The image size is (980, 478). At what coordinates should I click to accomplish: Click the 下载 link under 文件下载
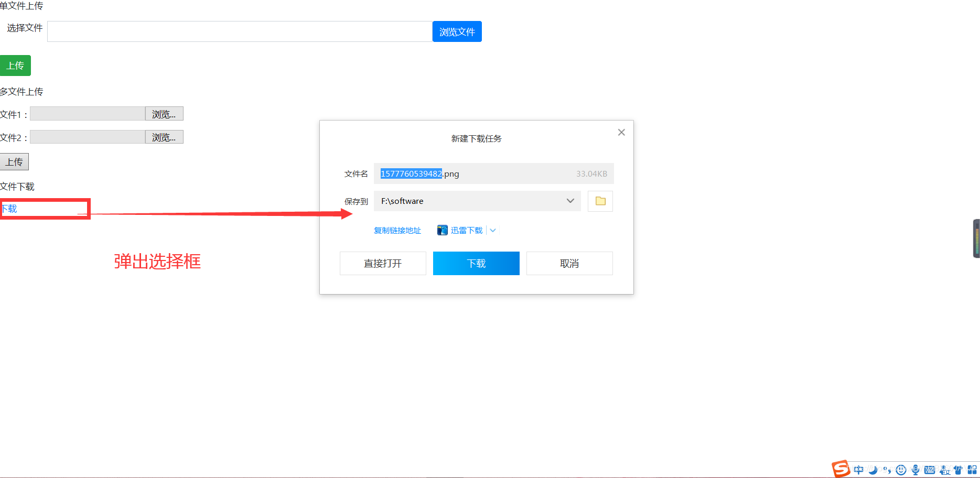[9, 209]
